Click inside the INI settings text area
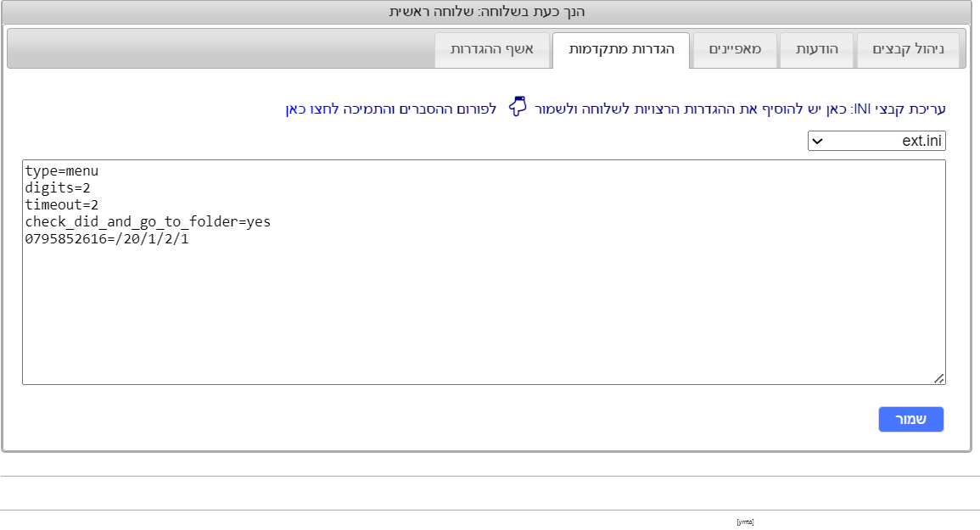Image resolution: width=980 pixels, height=530 pixels. click(x=484, y=272)
